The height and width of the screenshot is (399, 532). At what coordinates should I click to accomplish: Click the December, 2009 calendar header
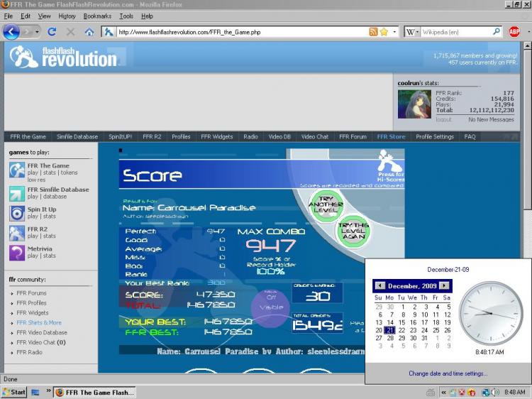pos(412,285)
